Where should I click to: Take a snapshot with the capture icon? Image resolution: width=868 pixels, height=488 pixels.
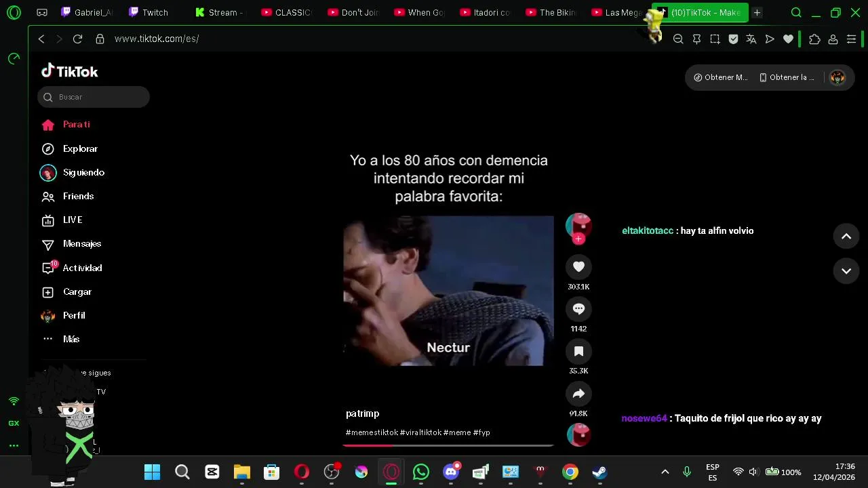pos(715,39)
